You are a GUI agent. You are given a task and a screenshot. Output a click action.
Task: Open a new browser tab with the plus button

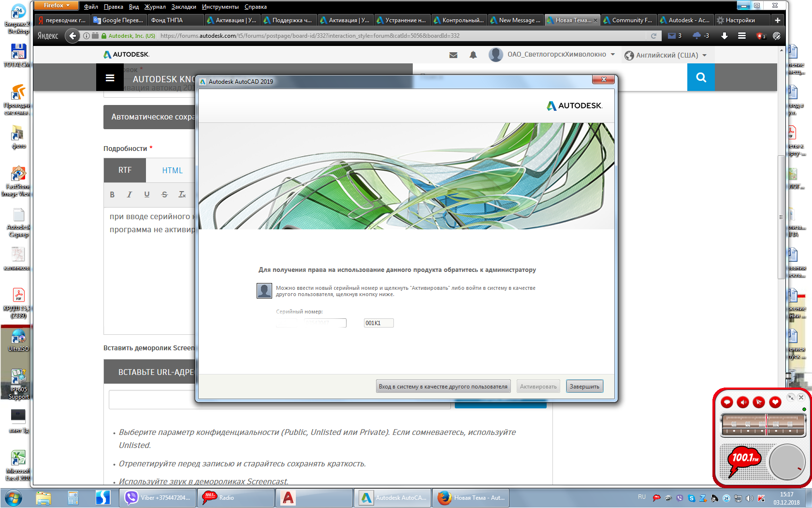pyautogui.click(x=777, y=20)
